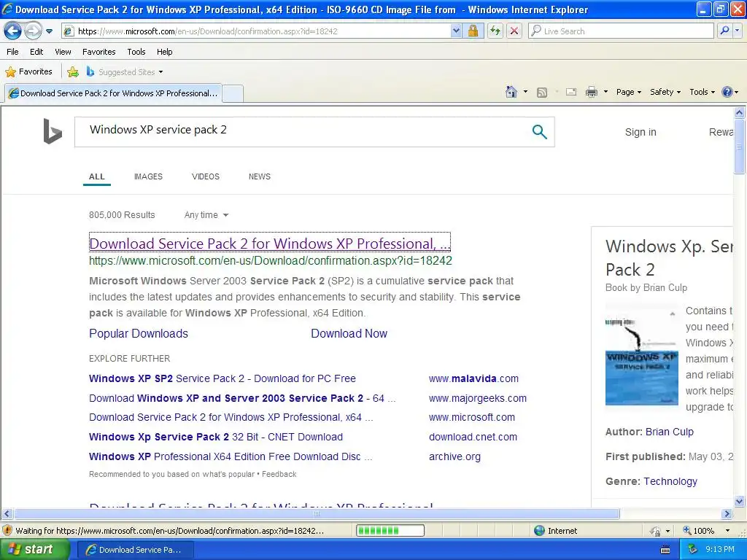
Task: Click the Bing search box text
Action: [x=158, y=130]
